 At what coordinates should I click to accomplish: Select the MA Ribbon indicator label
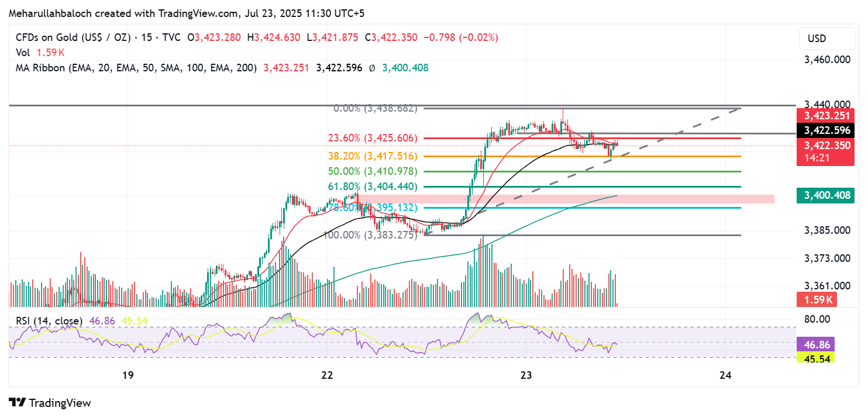coord(136,68)
